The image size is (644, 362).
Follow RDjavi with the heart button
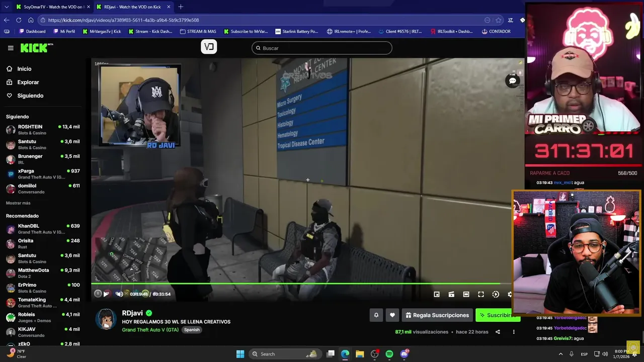(x=392, y=315)
